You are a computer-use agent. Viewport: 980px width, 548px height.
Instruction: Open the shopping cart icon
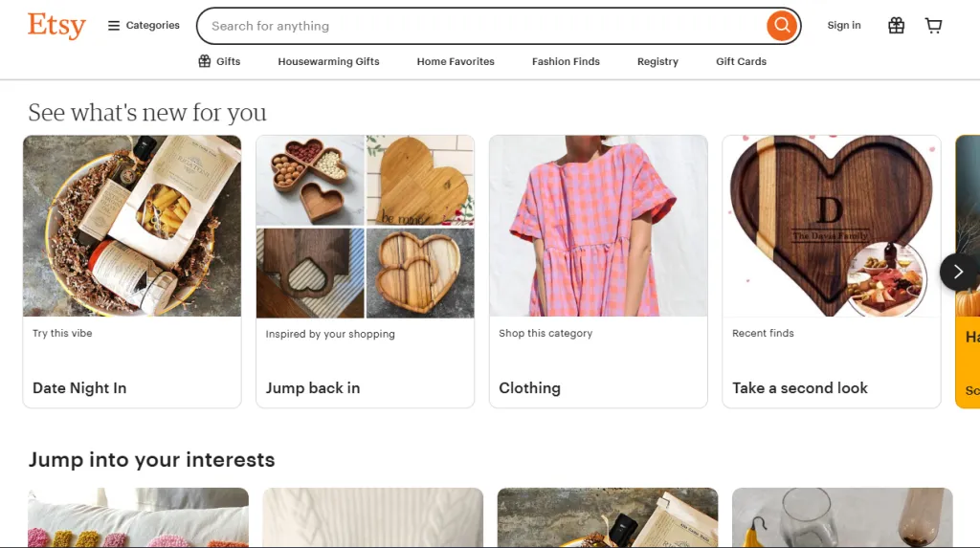click(933, 26)
